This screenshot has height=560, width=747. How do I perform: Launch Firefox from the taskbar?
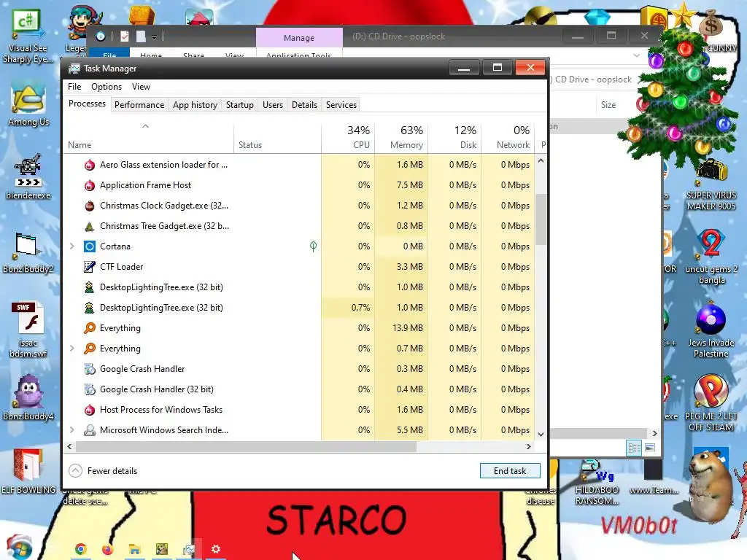tap(108, 549)
